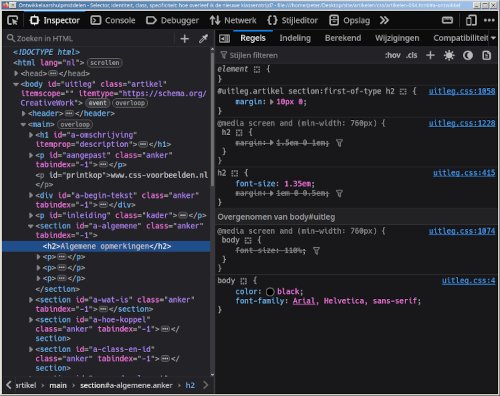Image resolution: width=500 pixels, height=396 pixels.
Task: Activate the element picker icon
Action: point(13,21)
